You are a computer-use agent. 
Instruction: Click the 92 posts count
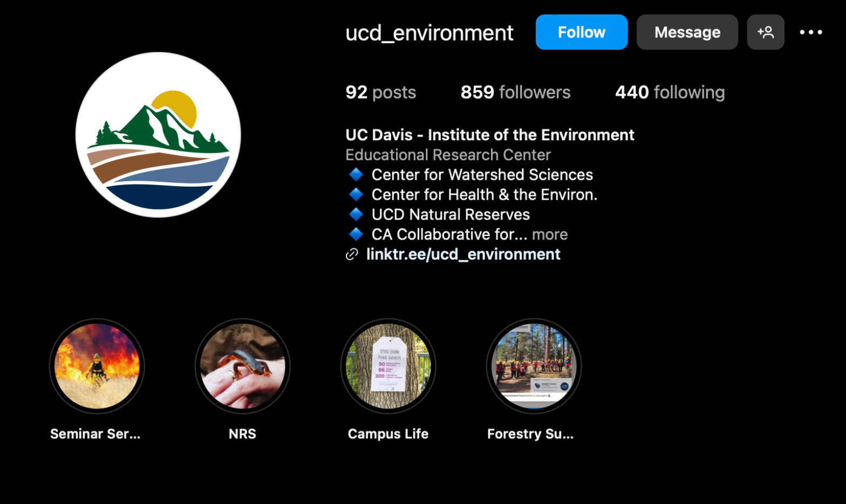click(380, 92)
